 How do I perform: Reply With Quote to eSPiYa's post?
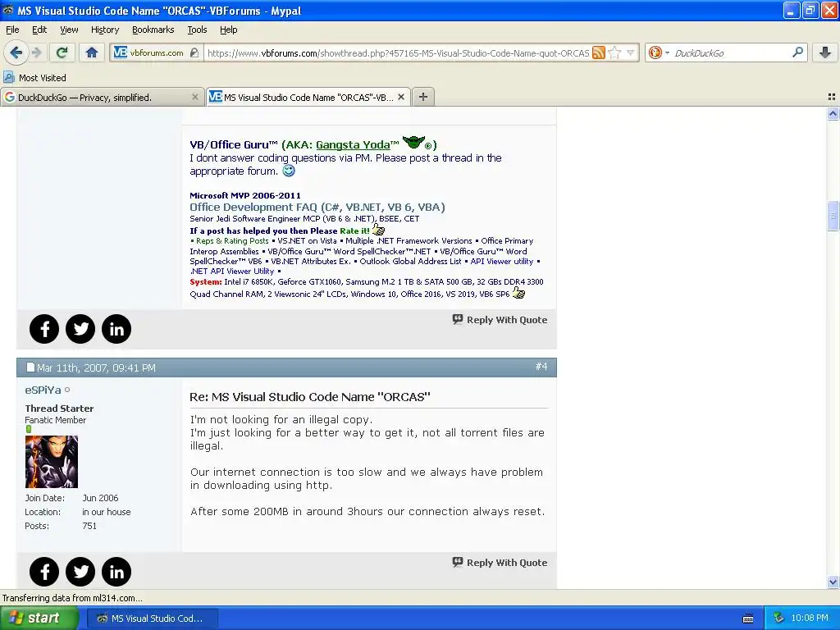tap(500, 563)
